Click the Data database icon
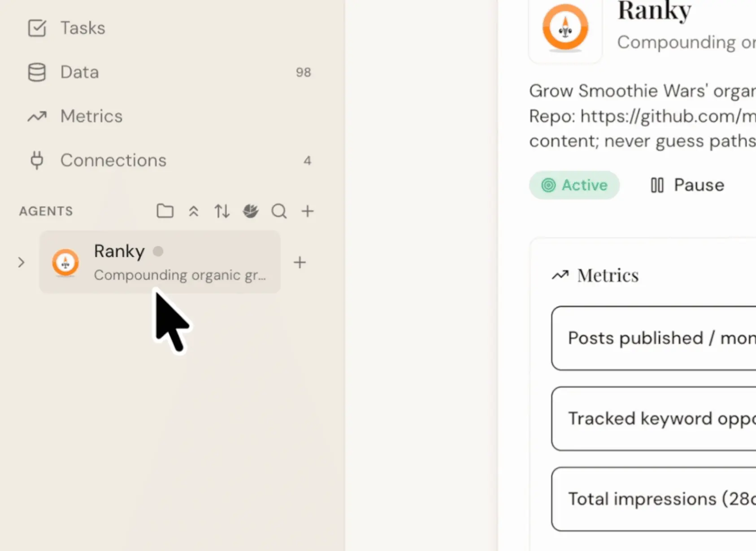This screenshot has width=756, height=551. click(37, 72)
